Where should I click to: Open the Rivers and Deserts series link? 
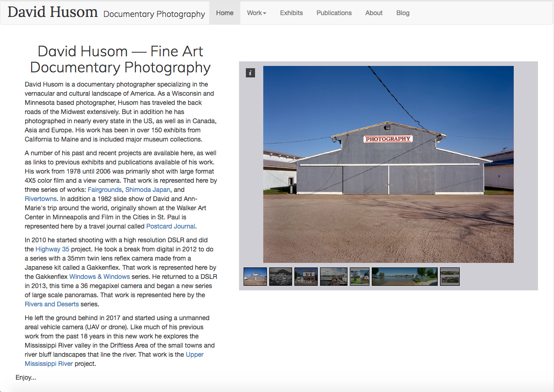(x=52, y=304)
